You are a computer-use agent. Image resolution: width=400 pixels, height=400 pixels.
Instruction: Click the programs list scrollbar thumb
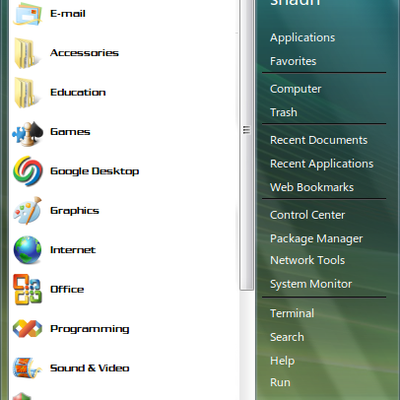[x=247, y=144]
